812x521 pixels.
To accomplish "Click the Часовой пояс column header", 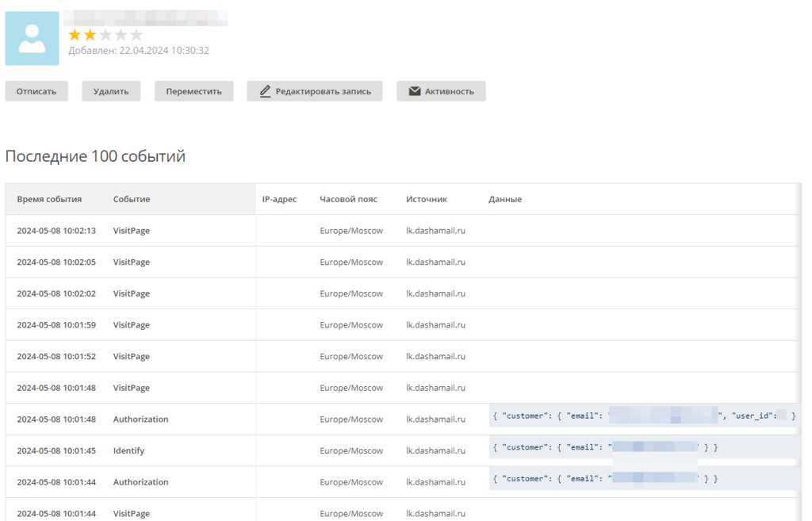I will pos(349,199).
